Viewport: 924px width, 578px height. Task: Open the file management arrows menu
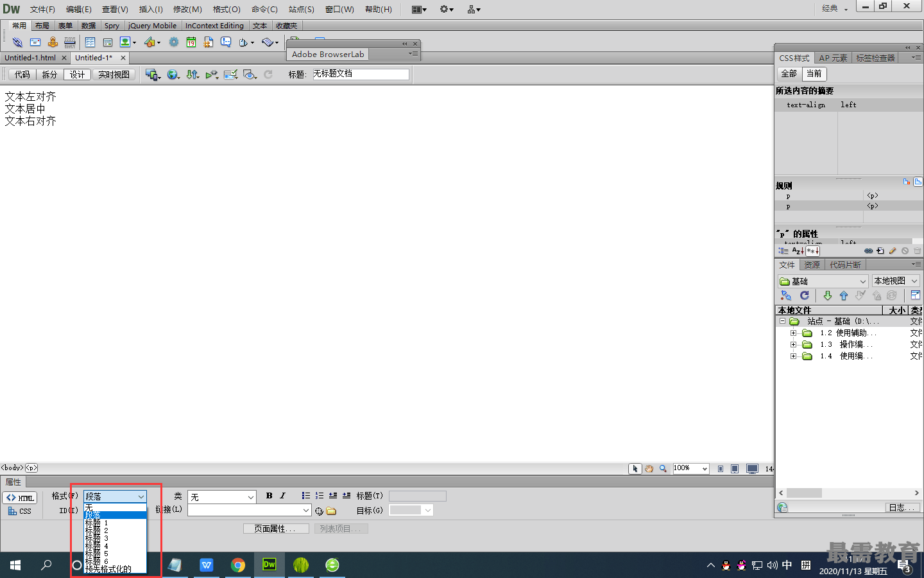click(x=193, y=74)
